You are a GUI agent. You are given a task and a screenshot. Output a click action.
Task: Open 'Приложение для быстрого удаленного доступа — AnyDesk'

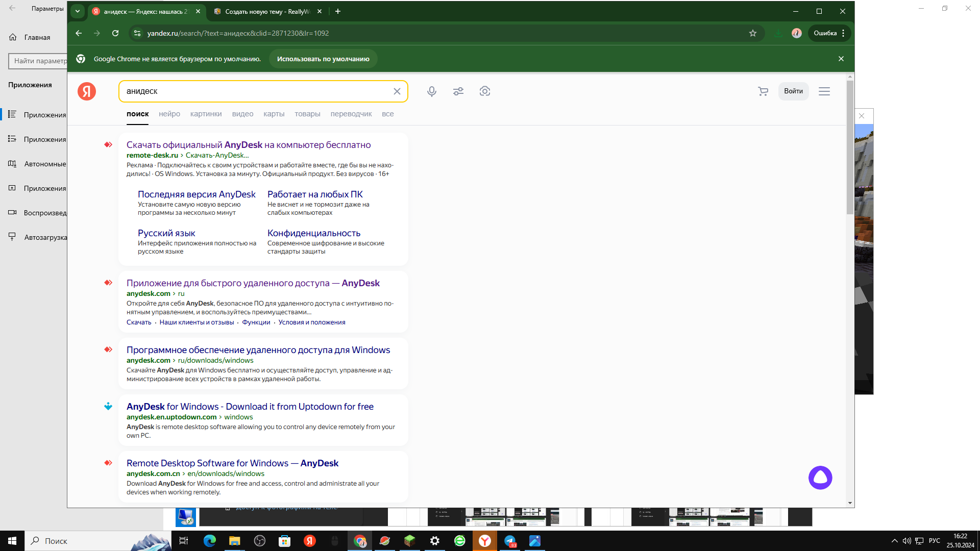[253, 283]
